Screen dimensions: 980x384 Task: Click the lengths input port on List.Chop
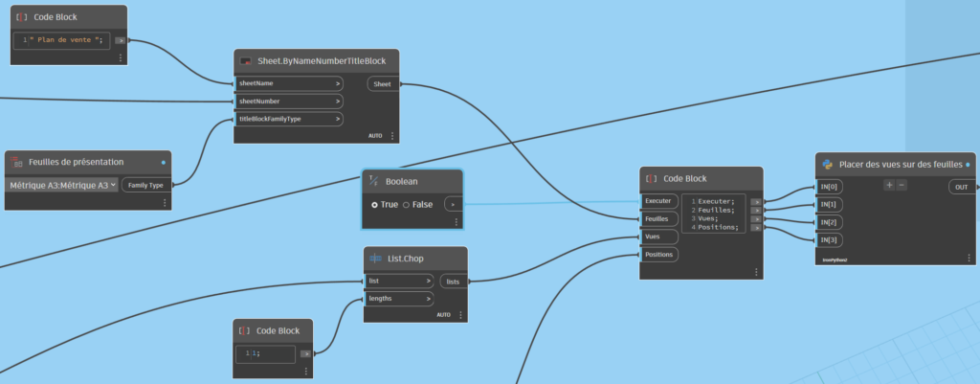click(397, 299)
